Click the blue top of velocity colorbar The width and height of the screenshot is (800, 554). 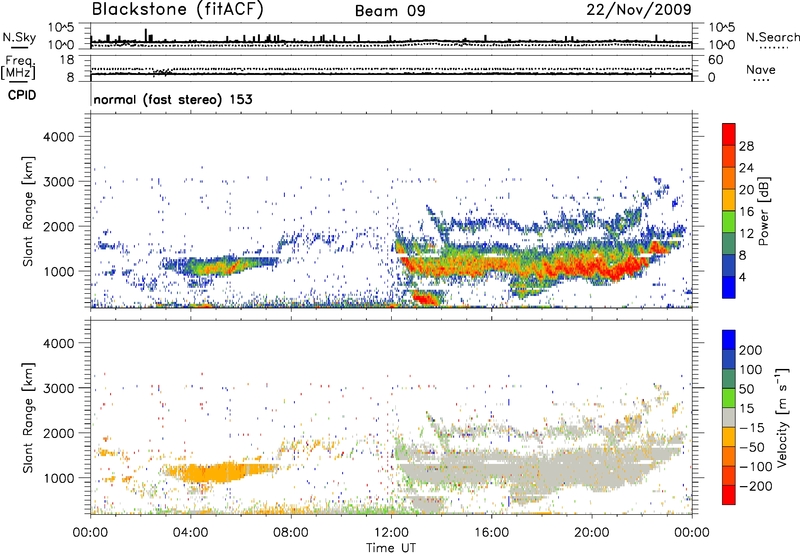click(729, 340)
